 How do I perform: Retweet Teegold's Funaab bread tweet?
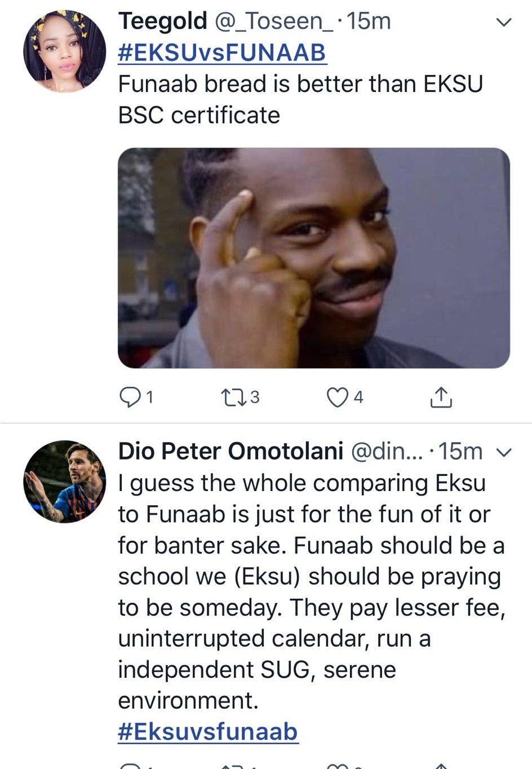233,397
